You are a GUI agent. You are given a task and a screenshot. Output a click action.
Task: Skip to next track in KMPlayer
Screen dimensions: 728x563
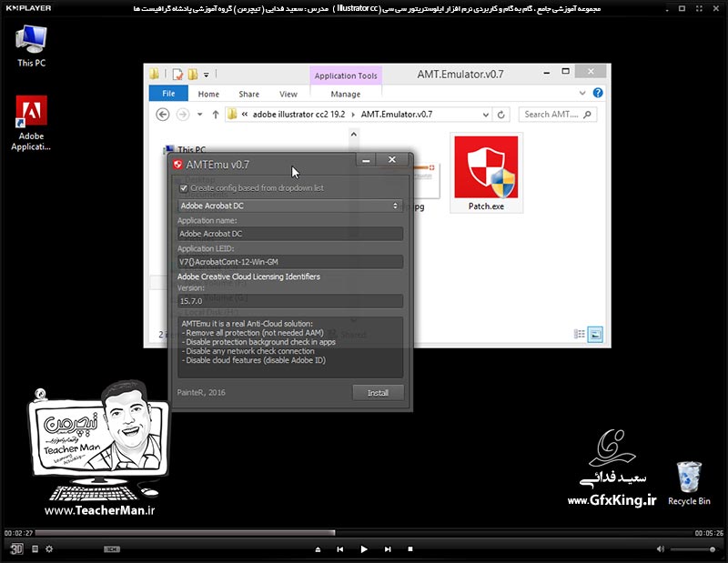[x=388, y=549]
